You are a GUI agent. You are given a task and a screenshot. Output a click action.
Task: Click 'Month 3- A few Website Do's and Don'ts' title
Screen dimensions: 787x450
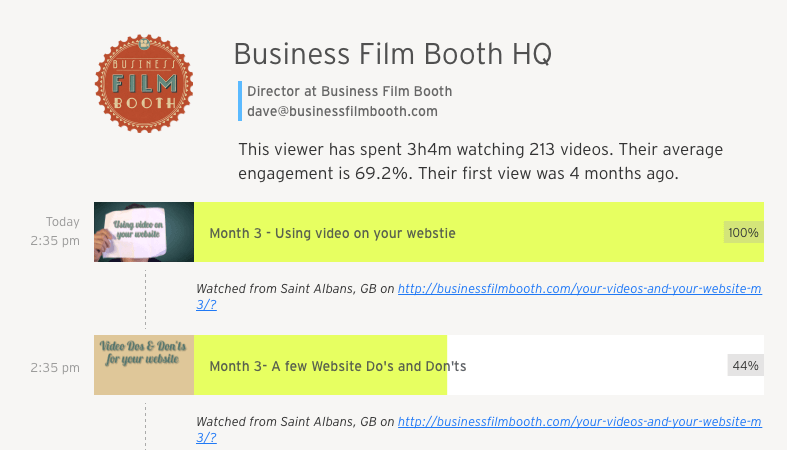[x=338, y=366]
